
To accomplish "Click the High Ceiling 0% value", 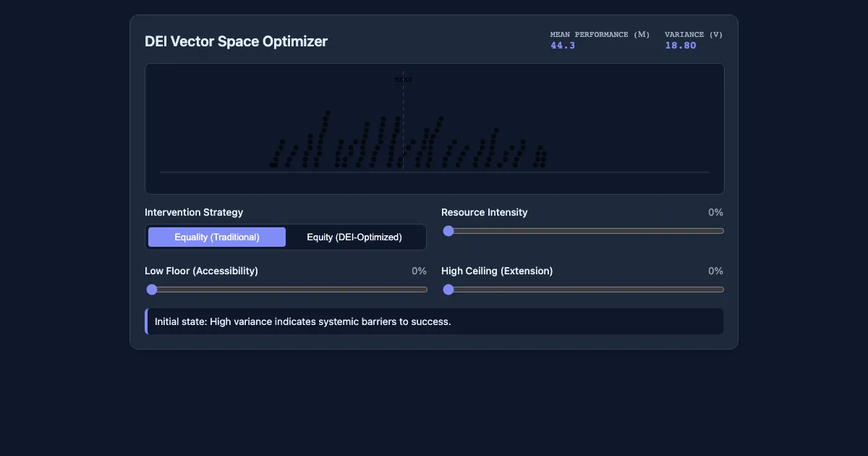I will [x=715, y=271].
